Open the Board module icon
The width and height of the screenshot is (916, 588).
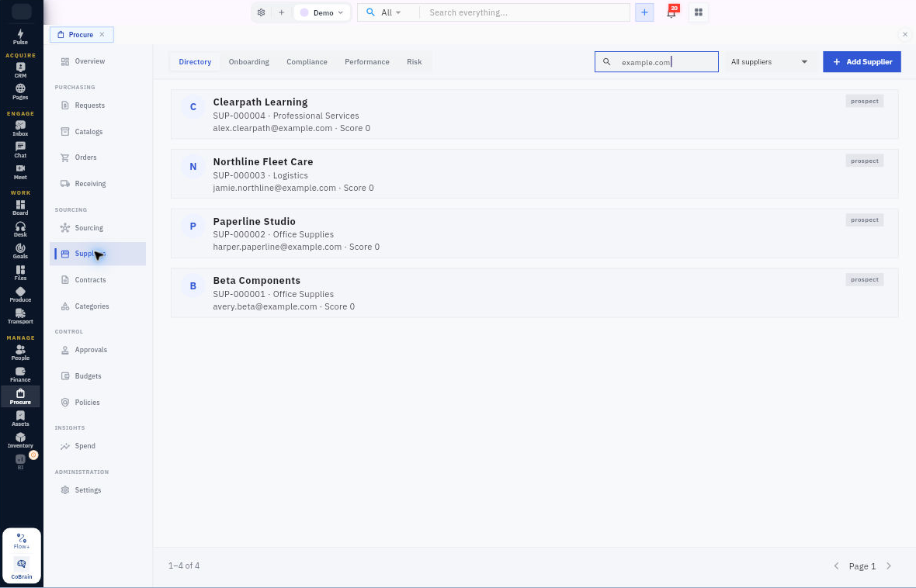[x=20, y=207]
